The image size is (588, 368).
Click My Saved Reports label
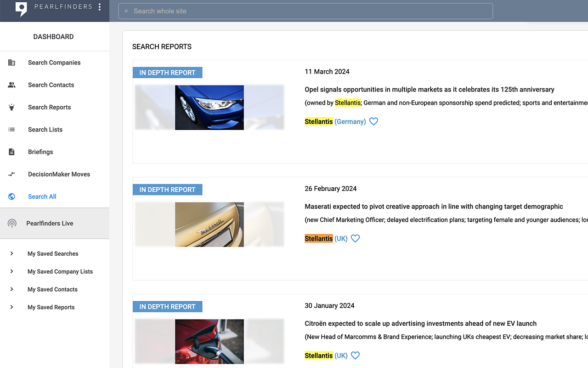(x=51, y=307)
